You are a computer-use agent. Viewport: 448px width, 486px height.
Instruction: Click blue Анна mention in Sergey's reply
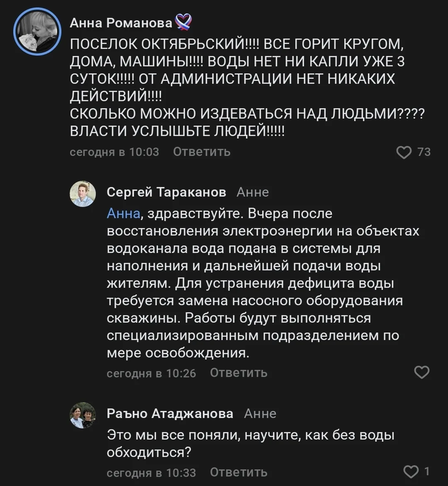(x=124, y=214)
